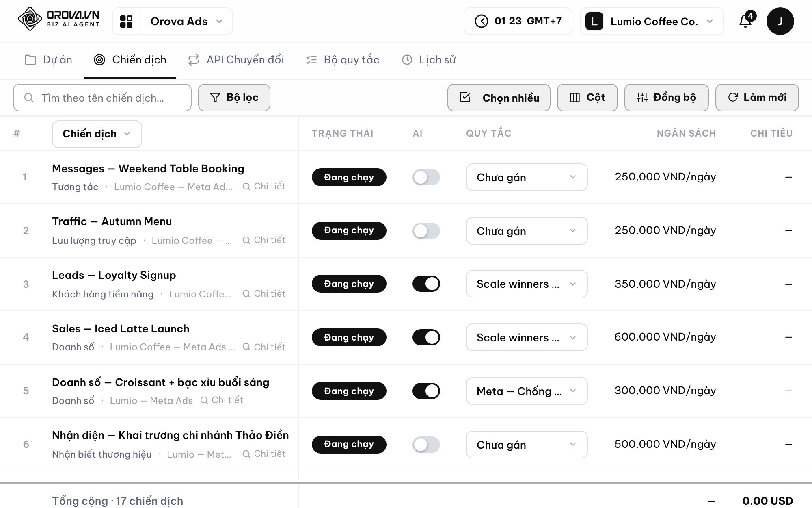
Task: Click Đang chạy status of Traffic – Autumn Menu
Action: (x=349, y=231)
